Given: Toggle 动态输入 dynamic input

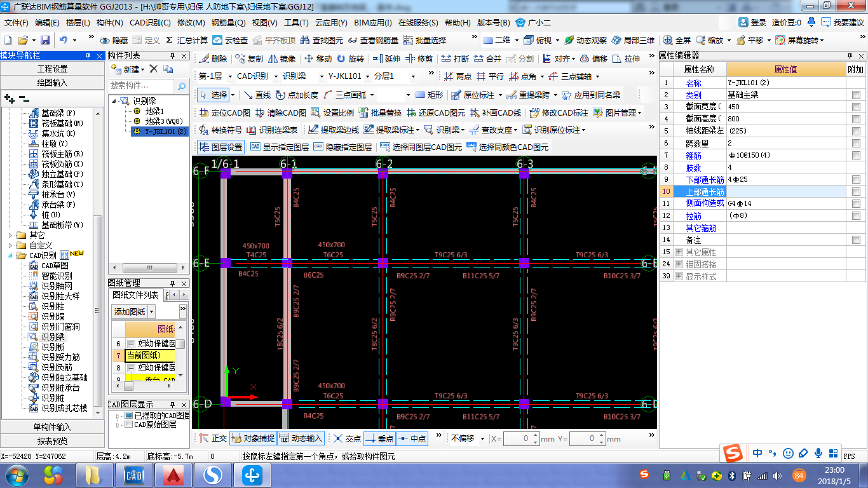Looking at the screenshot, I should coord(301,438).
